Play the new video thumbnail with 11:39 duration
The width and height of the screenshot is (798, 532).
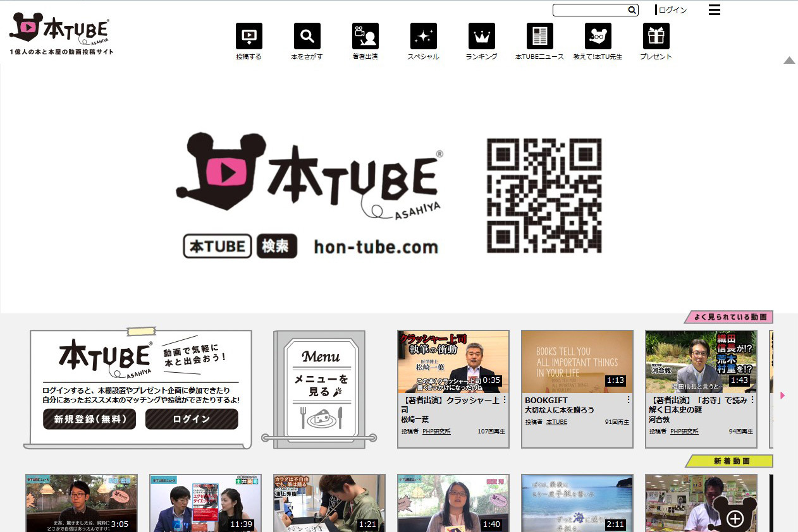tap(206, 504)
